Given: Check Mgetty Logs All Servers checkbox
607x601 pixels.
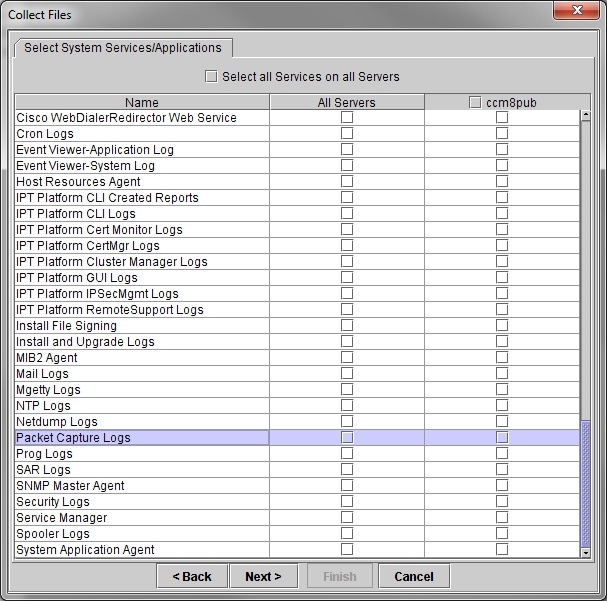Looking at the screenshot, I should 347,389.
